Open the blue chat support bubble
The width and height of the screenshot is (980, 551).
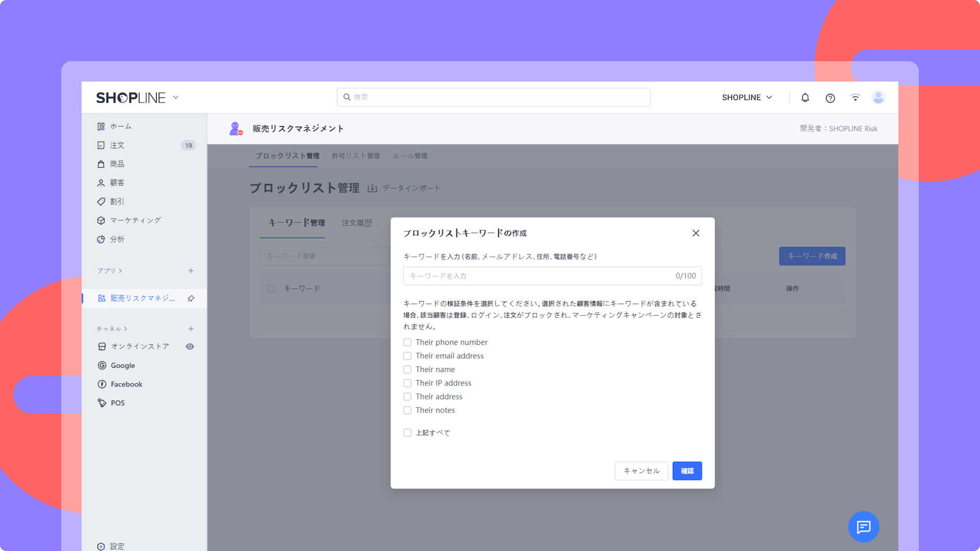tap(863, 527)
